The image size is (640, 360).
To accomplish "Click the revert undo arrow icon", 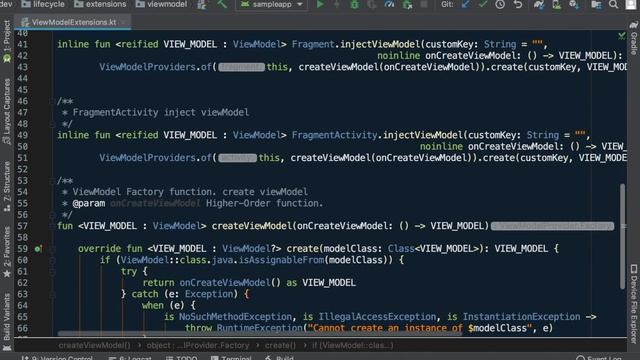I will tap(518, 4).
